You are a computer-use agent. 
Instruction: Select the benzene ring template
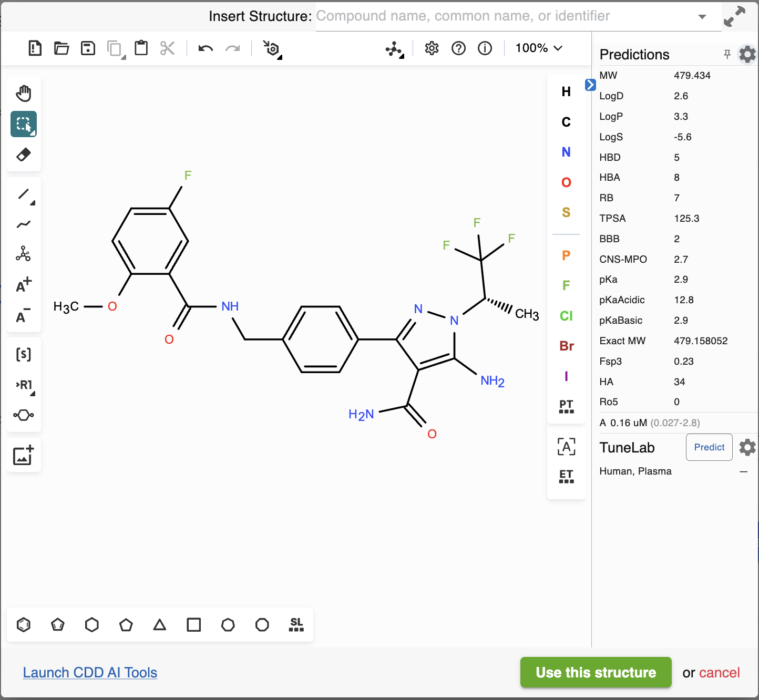24,625
